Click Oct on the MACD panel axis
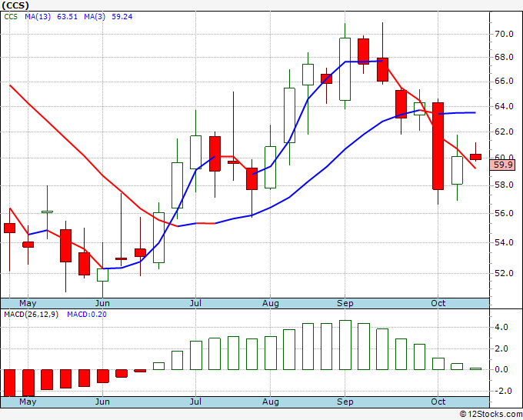The height and width of the screenshot is (420, 523). (438, 402)
